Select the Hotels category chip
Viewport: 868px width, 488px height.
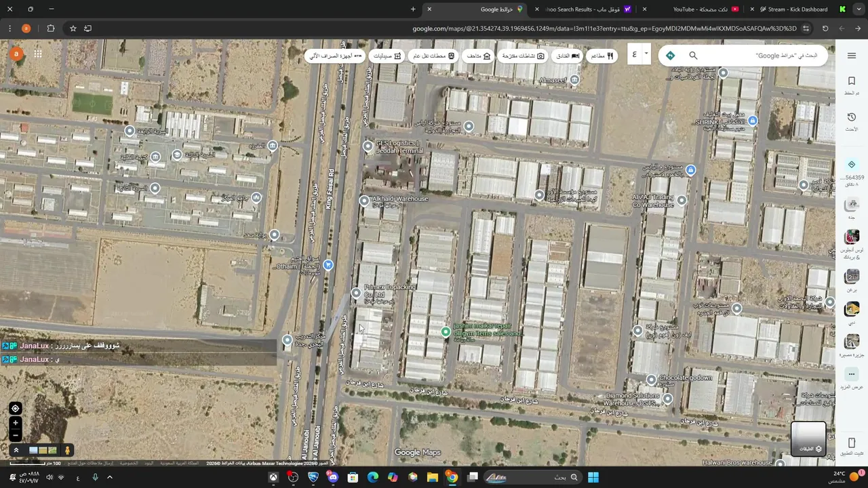pos(568,56)
